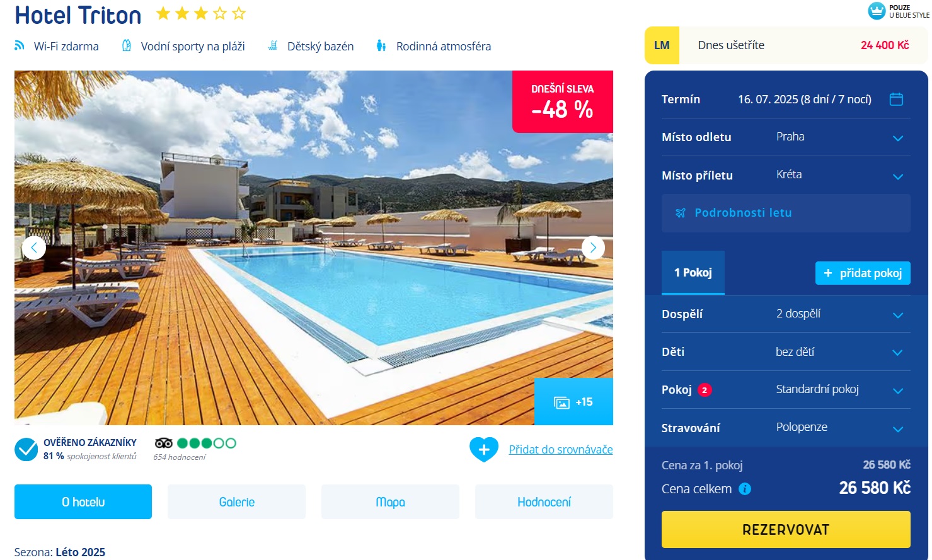The width and height of the screenshot is (932, 560).
Task: Add another room with přidat pokoj
Action: (x=863, y=273)
